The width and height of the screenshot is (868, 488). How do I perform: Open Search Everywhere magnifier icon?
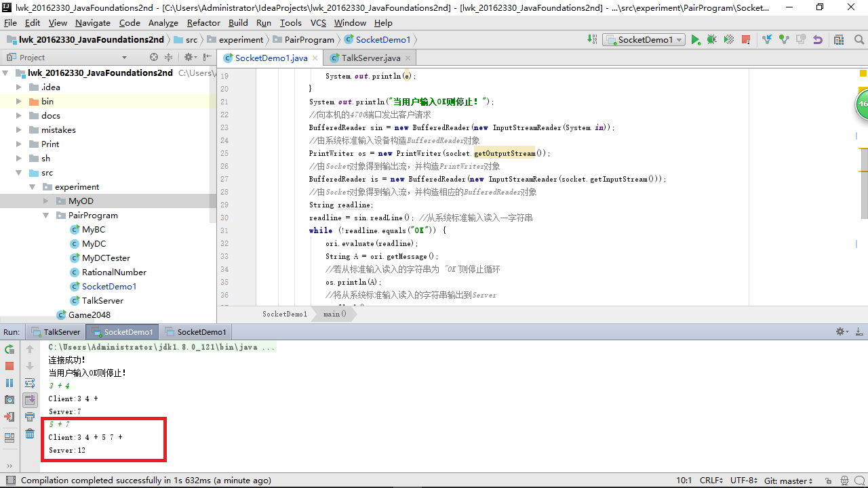pyautogui.click(x=859, y=40)
